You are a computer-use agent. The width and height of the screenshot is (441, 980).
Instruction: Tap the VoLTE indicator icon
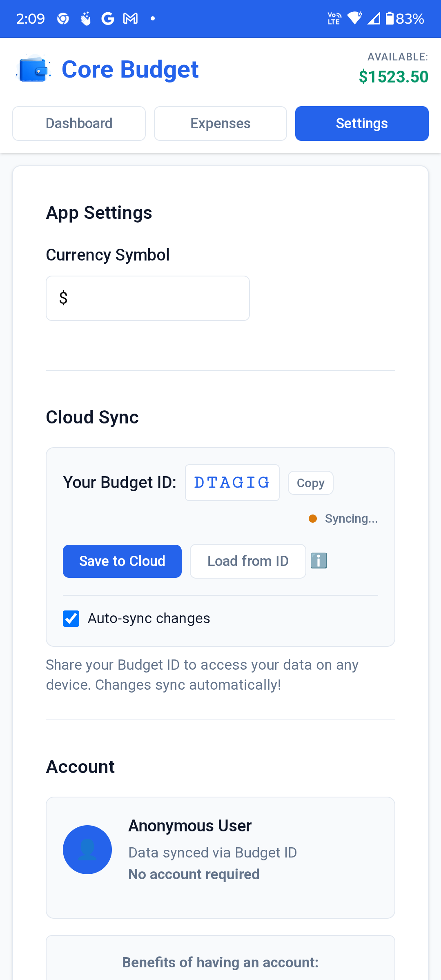(335, 18)
